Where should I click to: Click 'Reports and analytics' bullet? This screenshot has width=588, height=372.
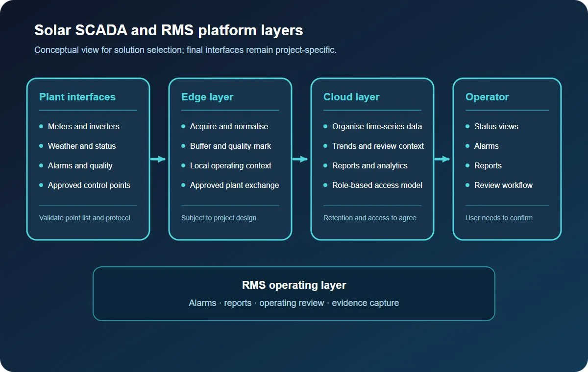click(370, 165)
